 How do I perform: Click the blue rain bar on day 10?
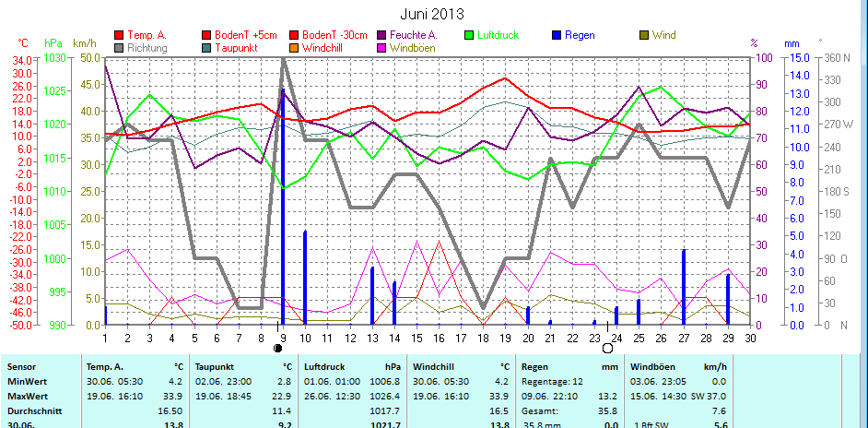coord(305,278)
